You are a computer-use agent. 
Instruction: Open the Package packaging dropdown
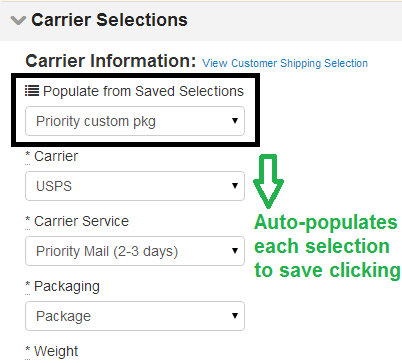[x=135, y=316]
